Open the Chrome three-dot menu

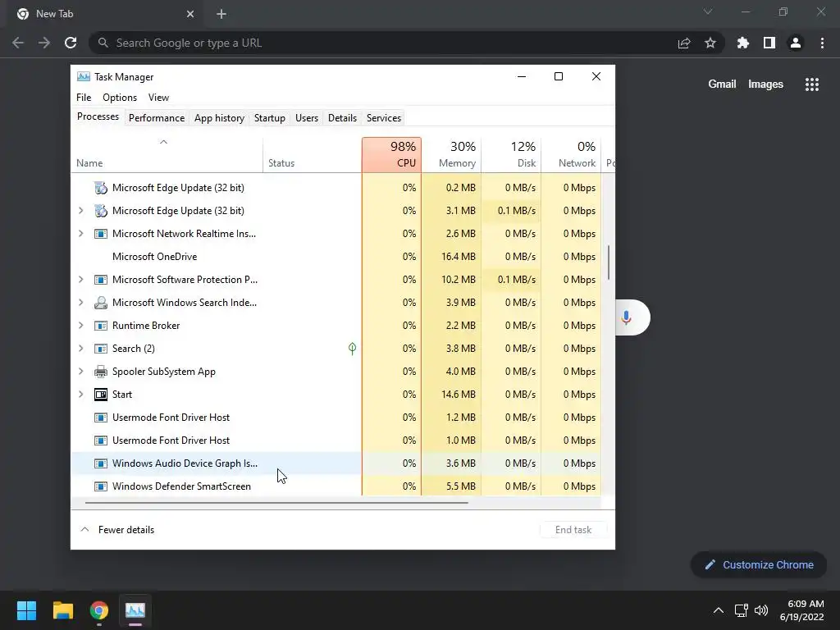pyautogui.click(x=822, y=43)
